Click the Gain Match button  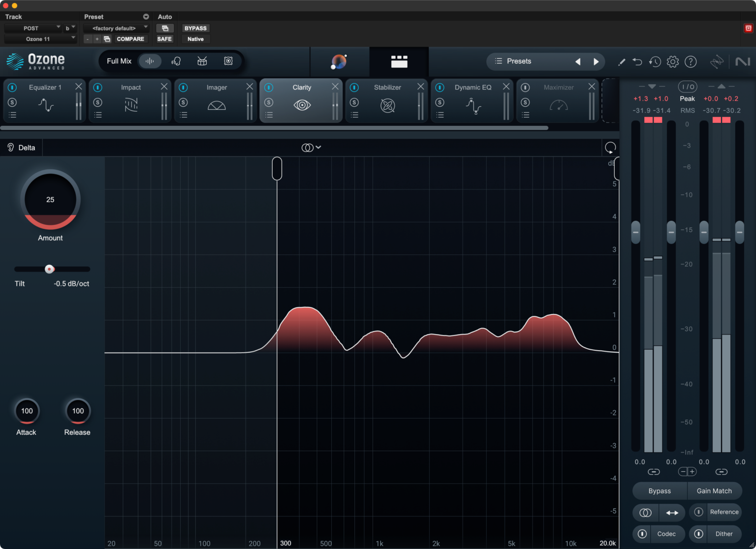715,490
